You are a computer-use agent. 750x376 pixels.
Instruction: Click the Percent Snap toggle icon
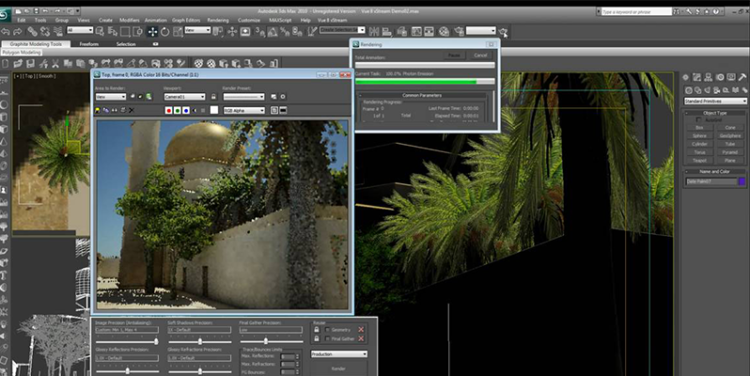click(x=285, y=32)
